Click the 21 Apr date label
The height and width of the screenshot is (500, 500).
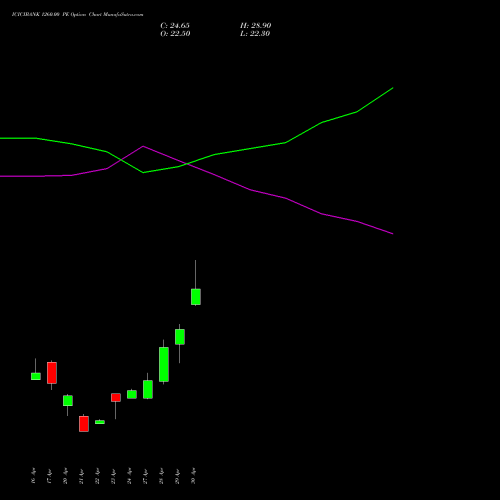(x=81, y=476)
